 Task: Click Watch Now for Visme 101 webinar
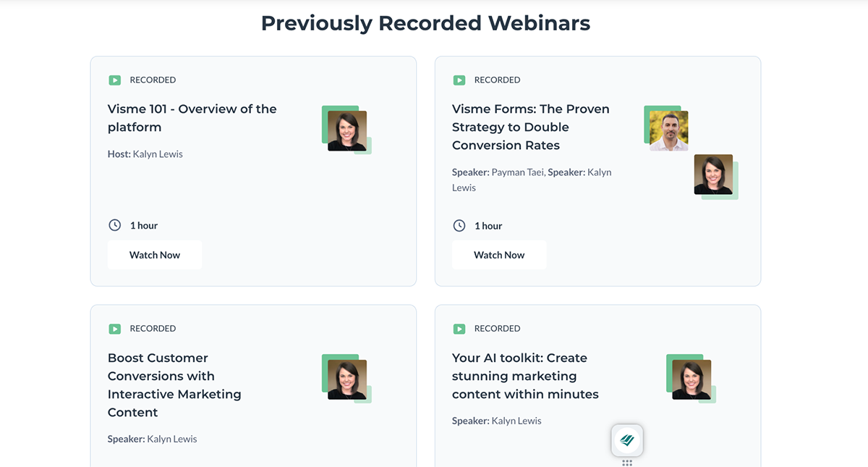(154, 254)
